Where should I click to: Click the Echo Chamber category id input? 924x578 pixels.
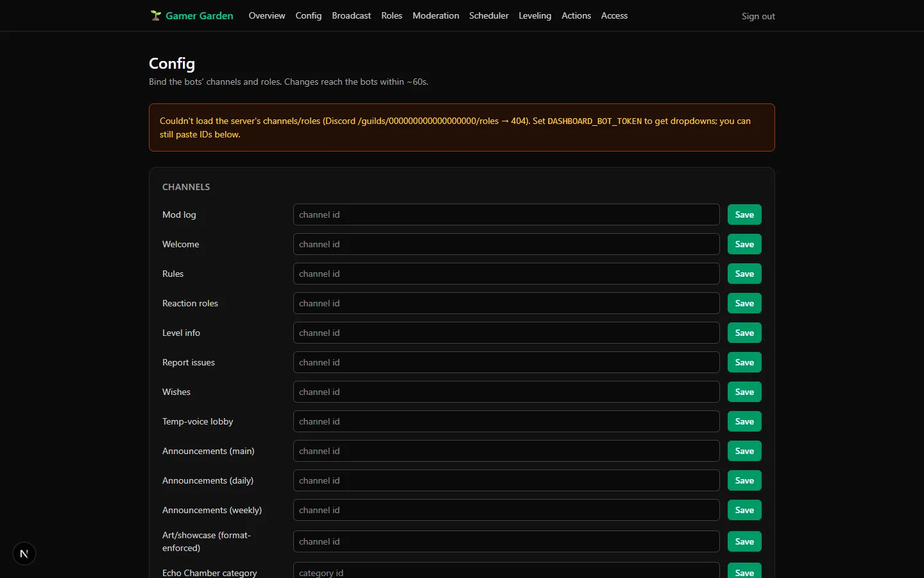(x=506, y=571)
